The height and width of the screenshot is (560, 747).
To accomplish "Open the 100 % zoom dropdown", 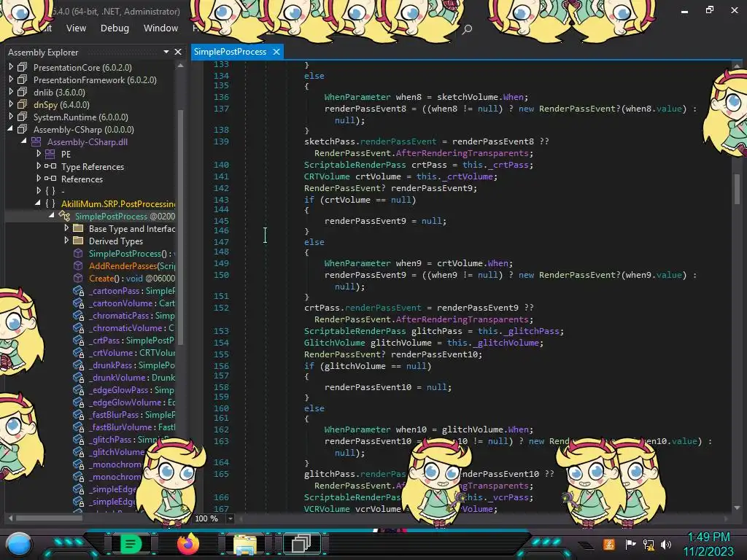I will 231,518.
